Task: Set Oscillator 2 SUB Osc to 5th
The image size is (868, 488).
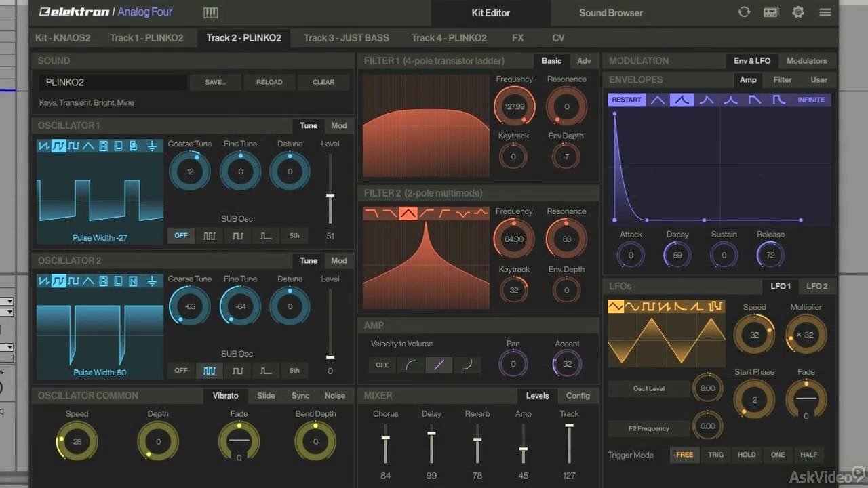Action: [294, 371]
